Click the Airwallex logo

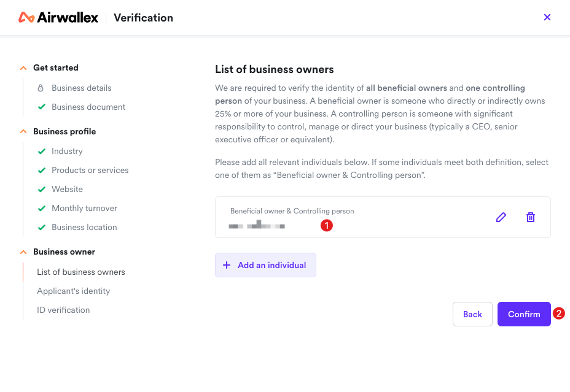[x=58, y=17]
